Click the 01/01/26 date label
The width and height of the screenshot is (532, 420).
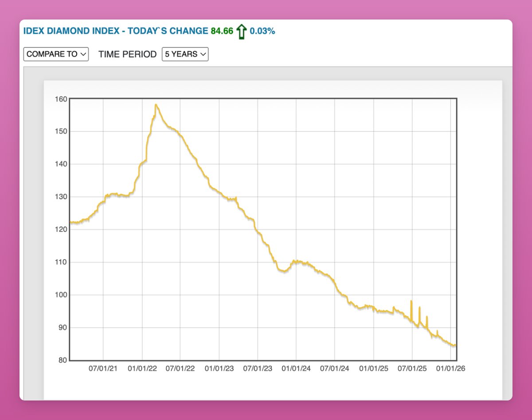[x=450, y=369]
